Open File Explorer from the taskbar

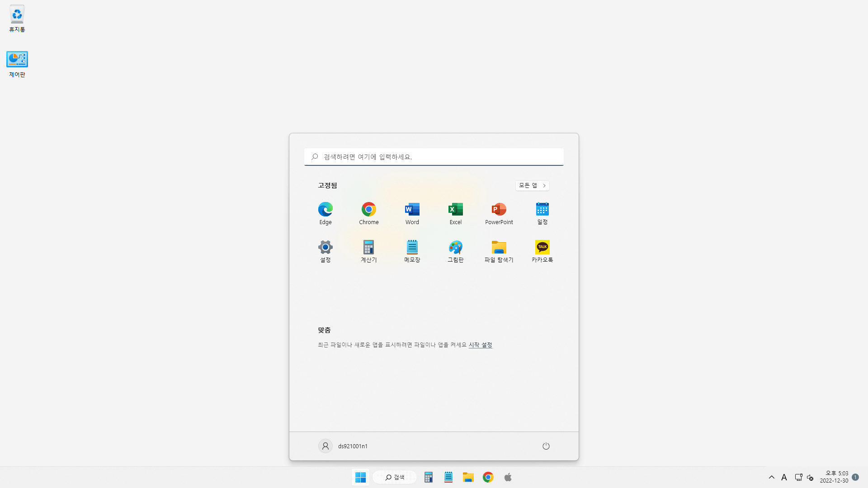tap(468, 477)
